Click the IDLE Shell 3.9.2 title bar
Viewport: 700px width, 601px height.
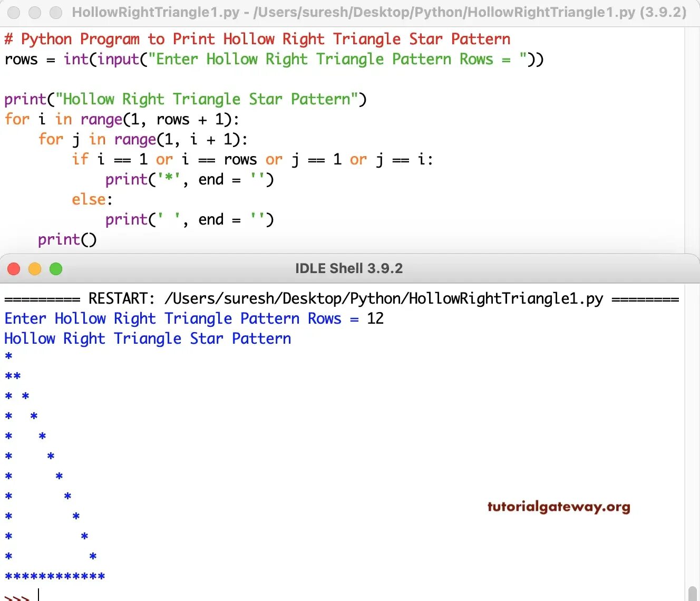[349, 268]
